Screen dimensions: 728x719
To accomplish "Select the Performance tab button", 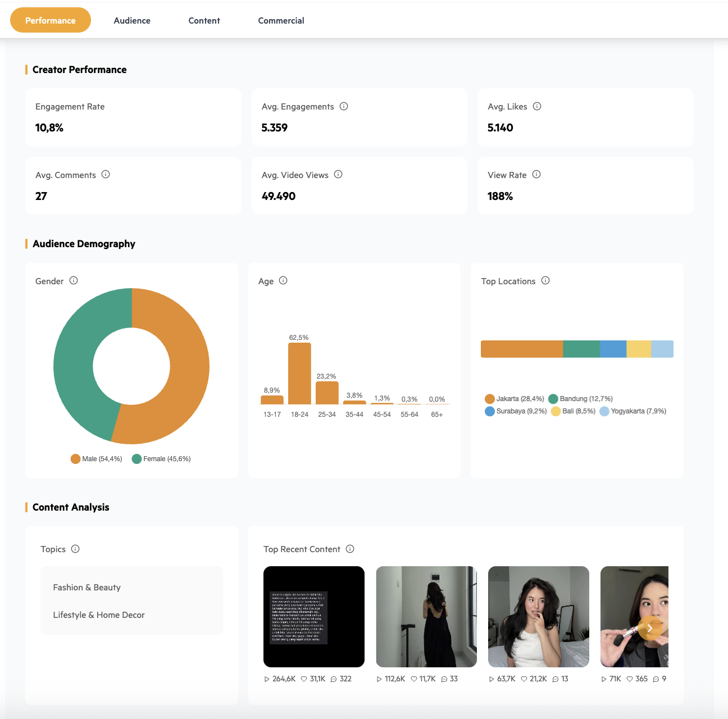I will coord(51,21).
